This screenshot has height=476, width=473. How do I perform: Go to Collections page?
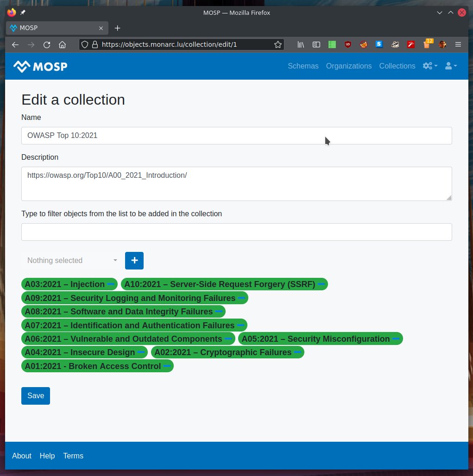pyautogui.click(x=397, y=66)
